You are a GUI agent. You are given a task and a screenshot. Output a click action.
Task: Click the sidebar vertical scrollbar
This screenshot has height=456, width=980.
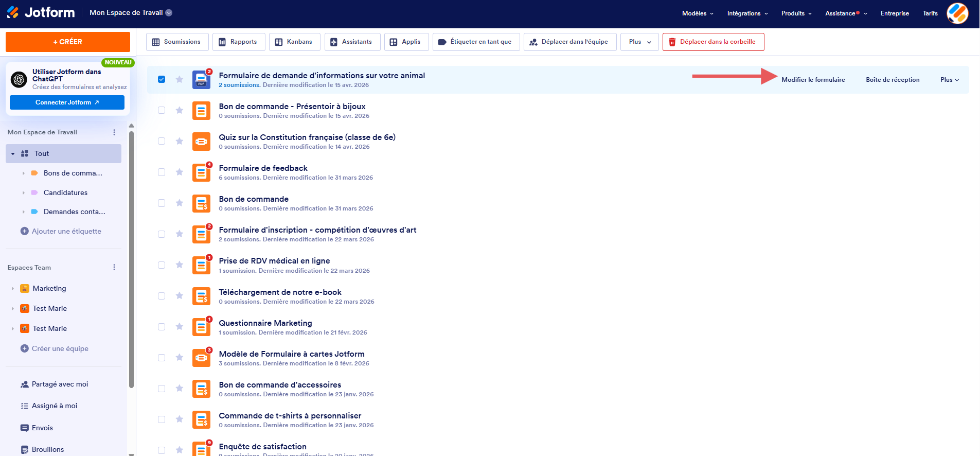131,259
